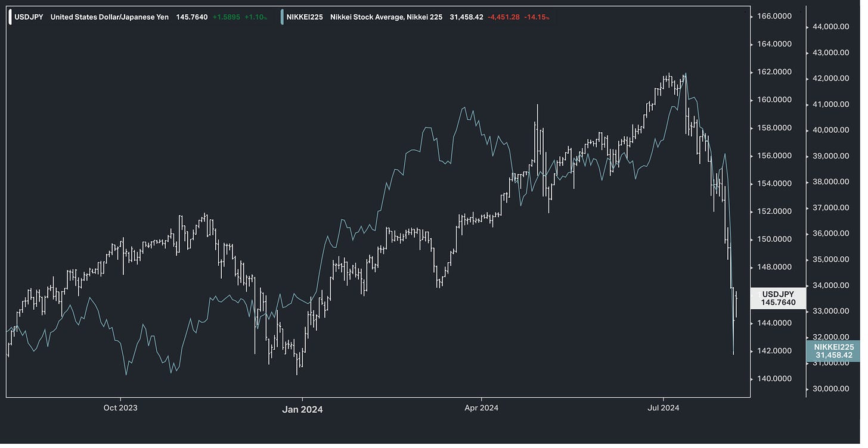Image resolution: width=868 pixels, height=448 pixels.
Task: Select 'United States Dollar/Japanese Yen' legend name
Action: (111, 17)
